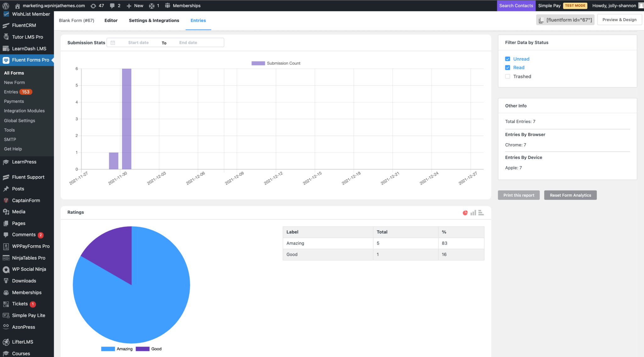Switch Ratings to vertical bar chart view
The height and width of the screenshot is (357, 644).
coord(473,212)
